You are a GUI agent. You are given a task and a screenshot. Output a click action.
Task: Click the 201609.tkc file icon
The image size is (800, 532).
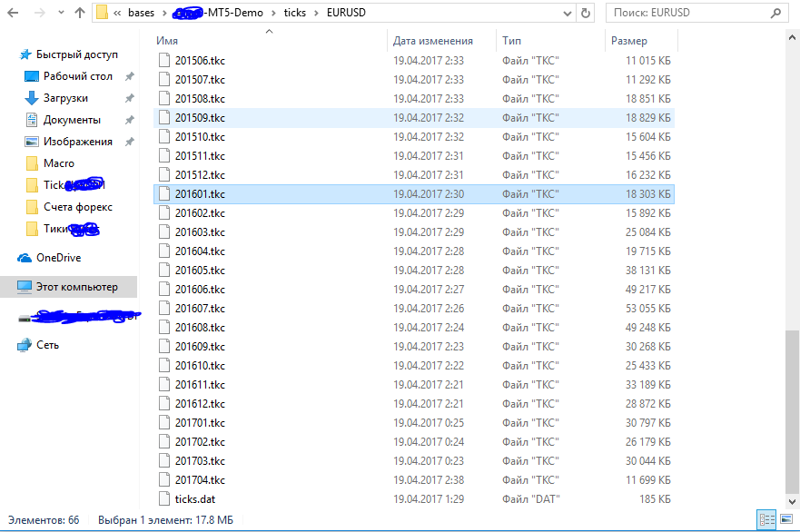point(164,347)
